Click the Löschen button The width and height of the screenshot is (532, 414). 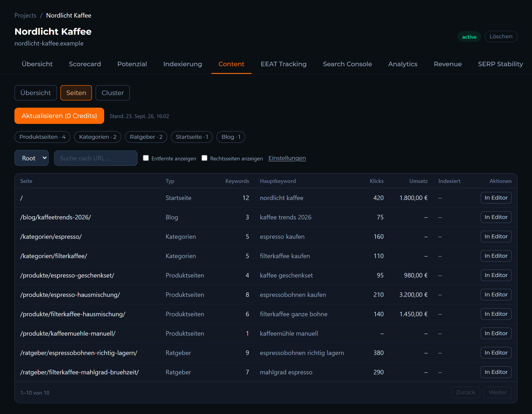click(501, 36)
